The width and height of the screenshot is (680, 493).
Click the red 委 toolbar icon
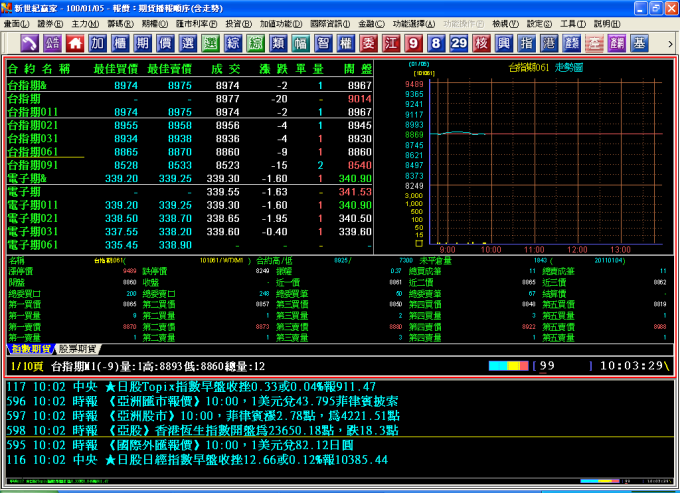368,43
